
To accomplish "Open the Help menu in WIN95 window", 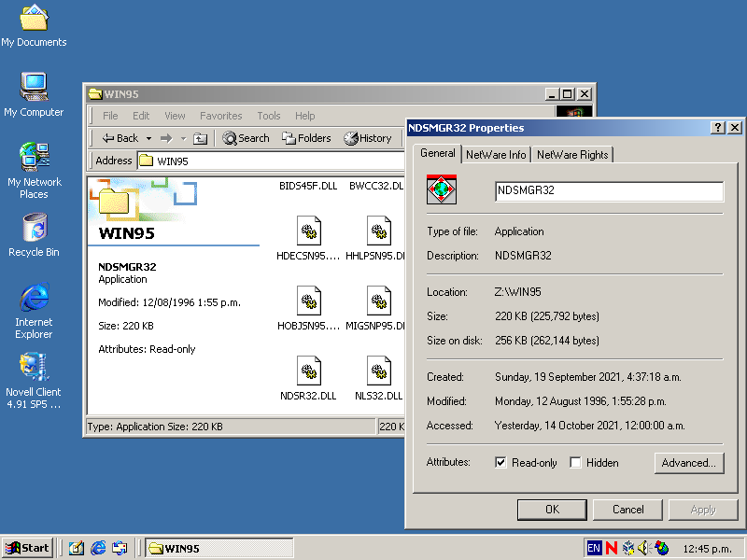I will [305, 116].
